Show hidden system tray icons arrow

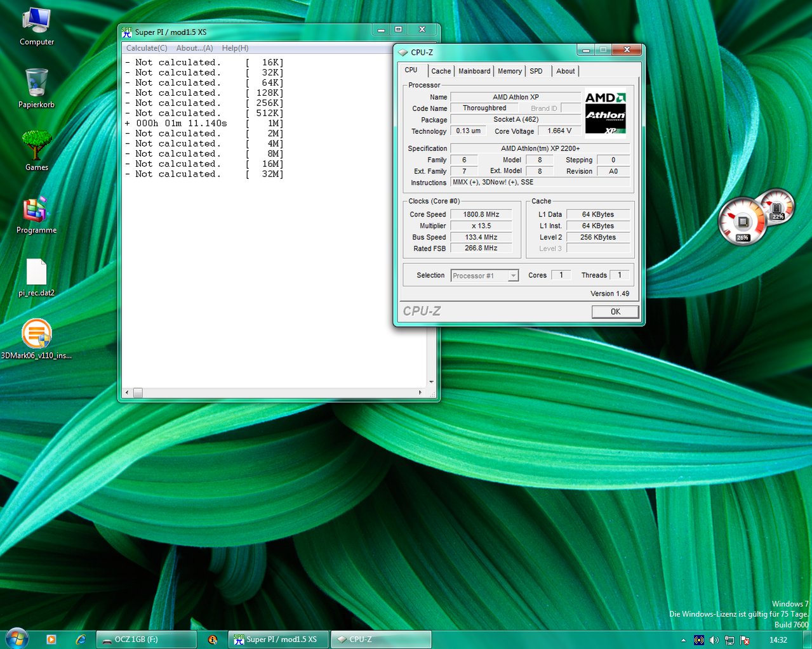tap(683, 640)
